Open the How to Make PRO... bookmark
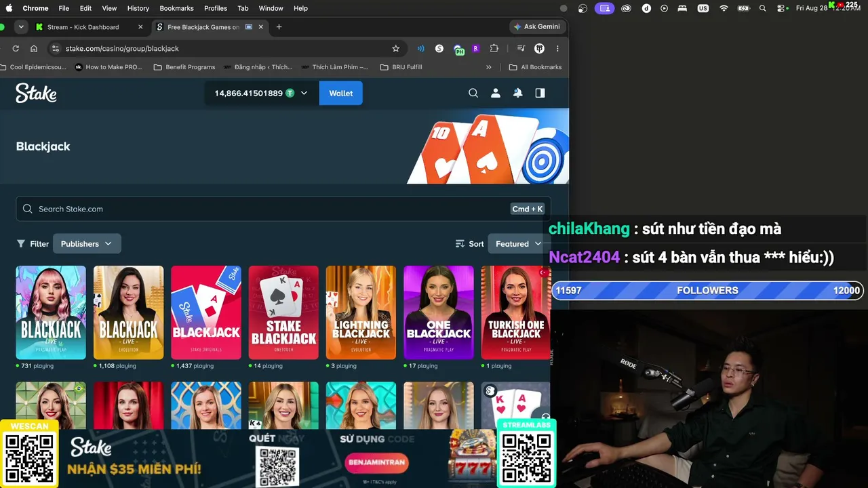868x488 pixels. coord(108,67)
